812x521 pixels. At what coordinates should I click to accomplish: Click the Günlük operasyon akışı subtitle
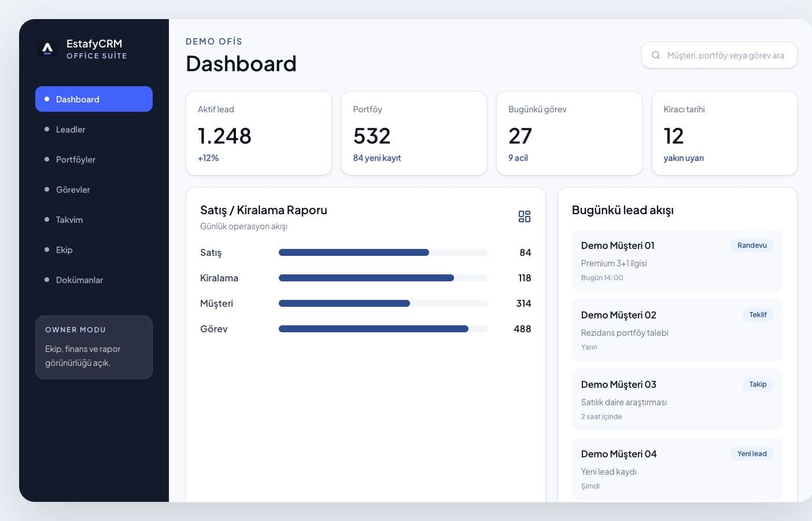pos(243,226)
